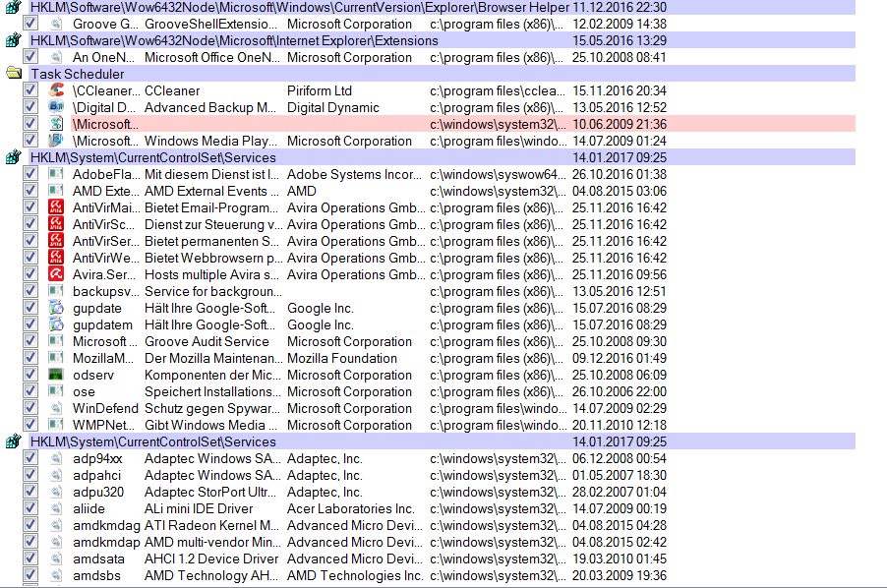
Task: Click the Avira icon beside AntiVirMai
Action: [x=56, y=207]
